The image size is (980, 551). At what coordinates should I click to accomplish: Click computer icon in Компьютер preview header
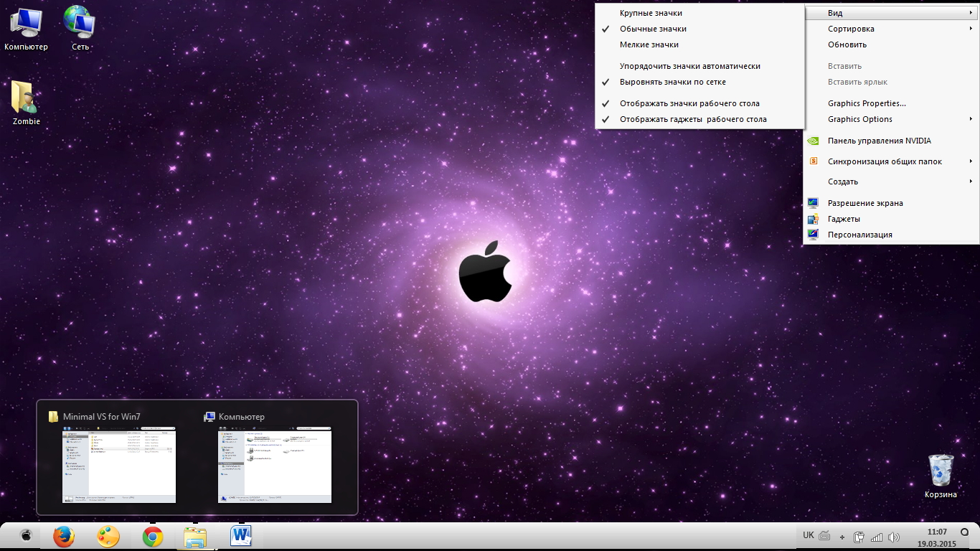(x=209, y=417)
